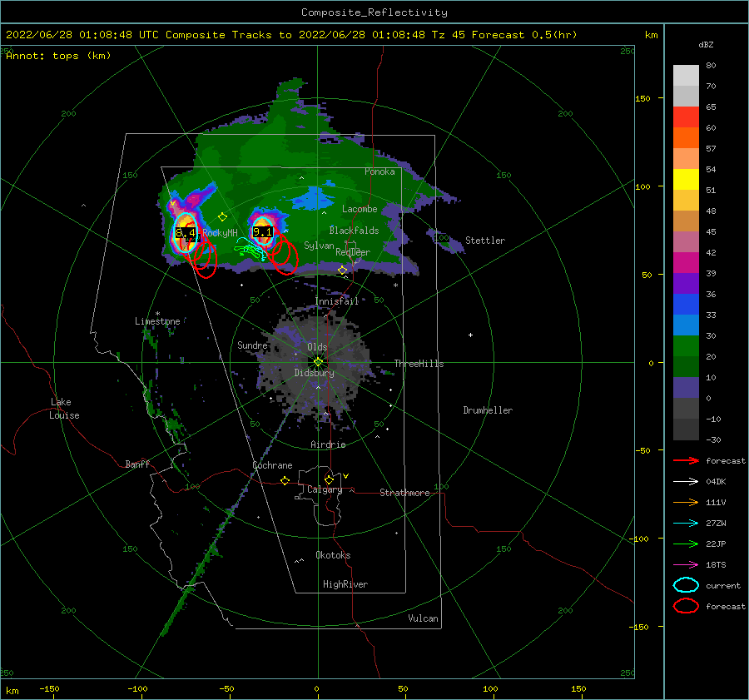This screenshot has height=700, width=749.
Task: Click the Didsbury city label
Action: coord(315,373)
